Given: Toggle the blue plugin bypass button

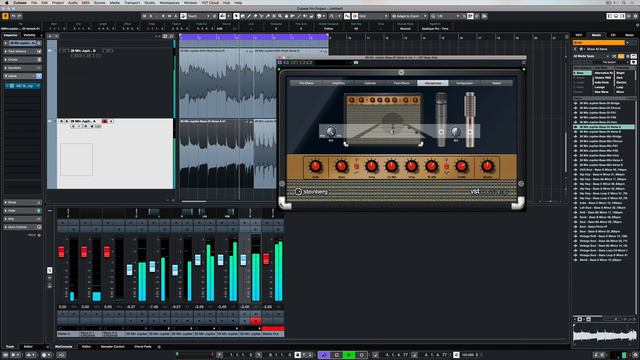Looking at the screenshot, I should coord(280,63).
